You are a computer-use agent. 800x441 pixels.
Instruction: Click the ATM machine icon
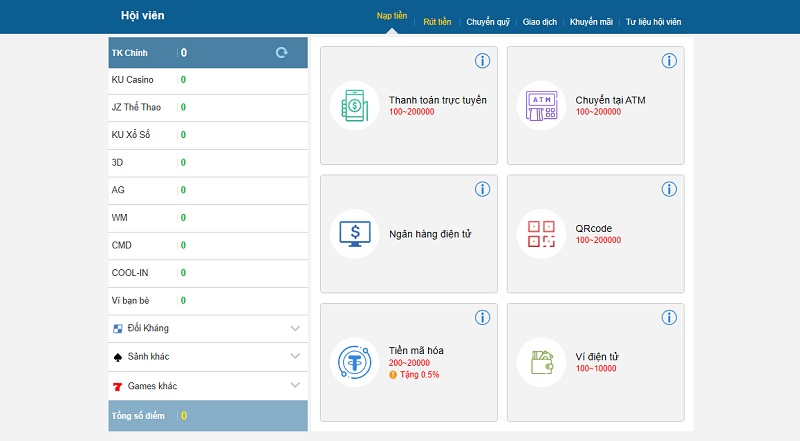[x=541, y=105]
